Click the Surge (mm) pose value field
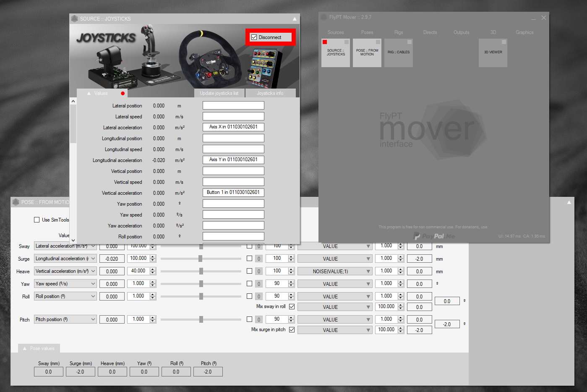 (x=80, y=371)
